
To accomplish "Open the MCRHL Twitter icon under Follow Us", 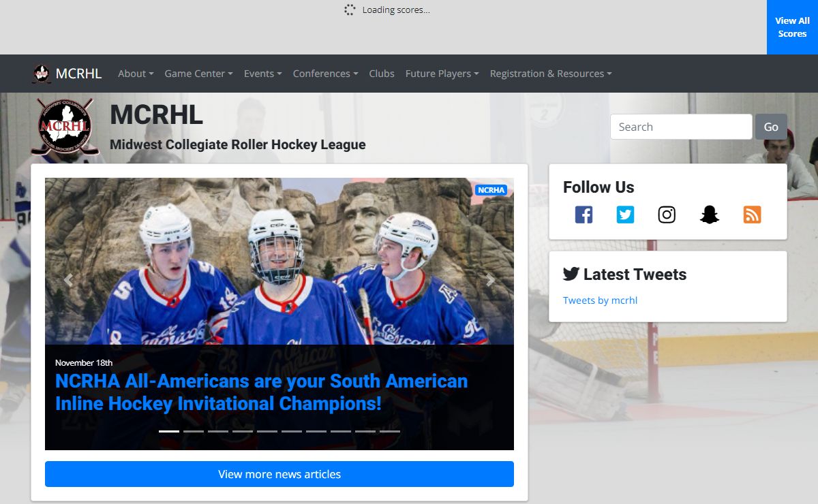I will click(x=625, y=215).
